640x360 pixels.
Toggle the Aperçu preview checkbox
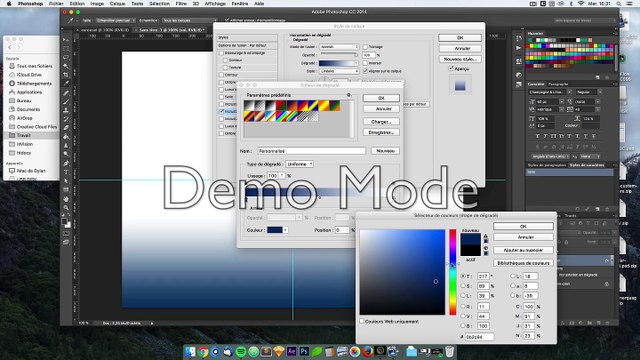point(451,69)
